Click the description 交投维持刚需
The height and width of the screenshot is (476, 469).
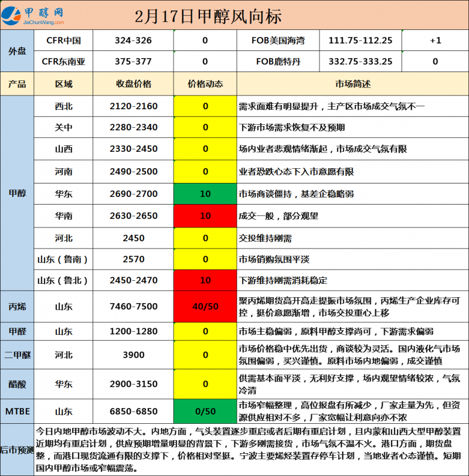[x=265, y=239]
